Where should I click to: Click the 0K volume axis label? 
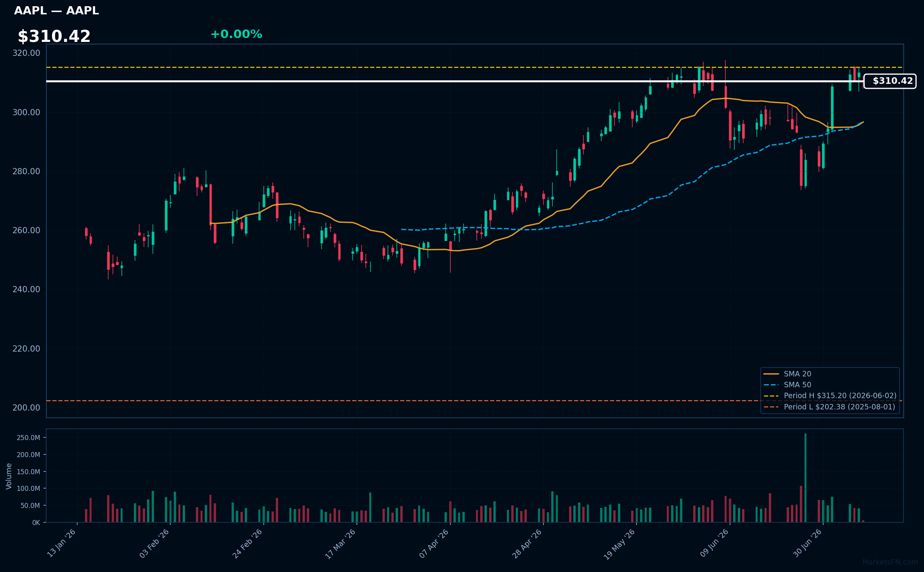point(36,523)
